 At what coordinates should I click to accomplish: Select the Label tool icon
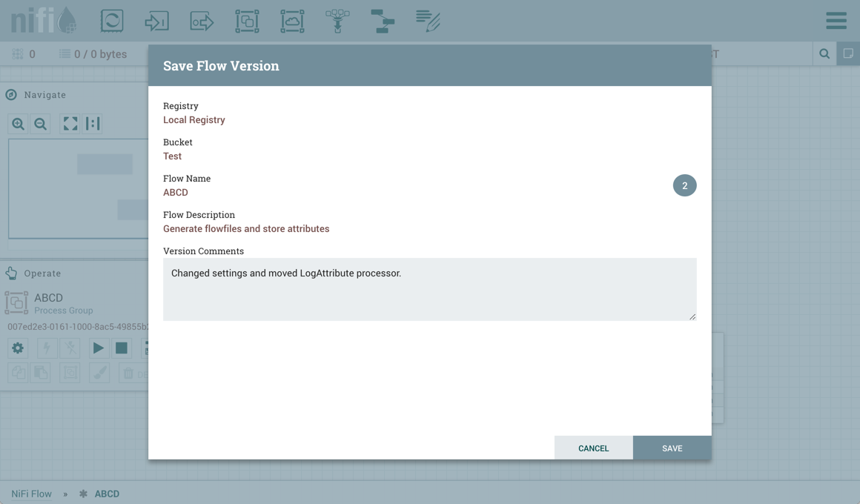coord(428,21)
